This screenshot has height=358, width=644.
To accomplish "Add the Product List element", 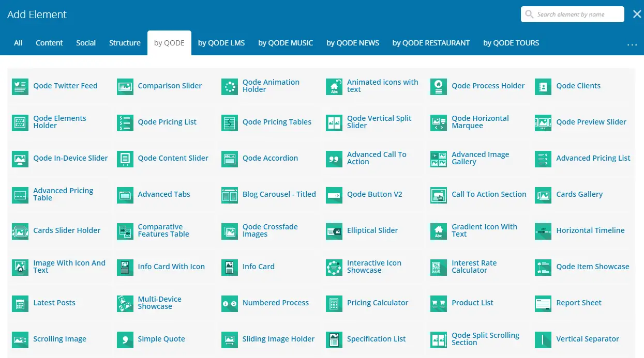I will (x=477, y=303).
